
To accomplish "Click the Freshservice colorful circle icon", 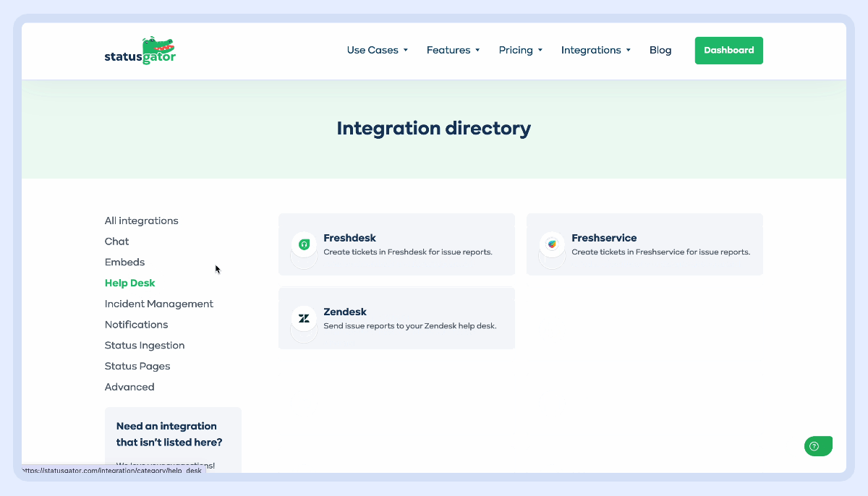I will coord(552,244).
